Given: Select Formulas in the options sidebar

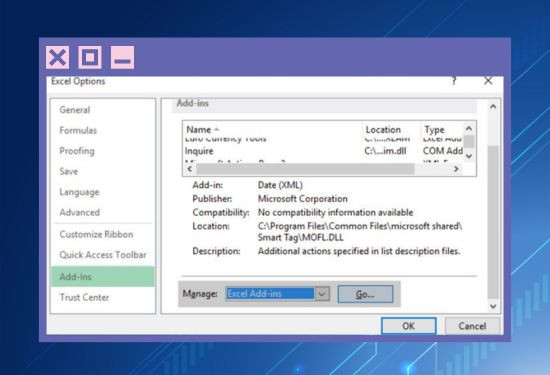Looking at the screenshot, I should (78, 130).
